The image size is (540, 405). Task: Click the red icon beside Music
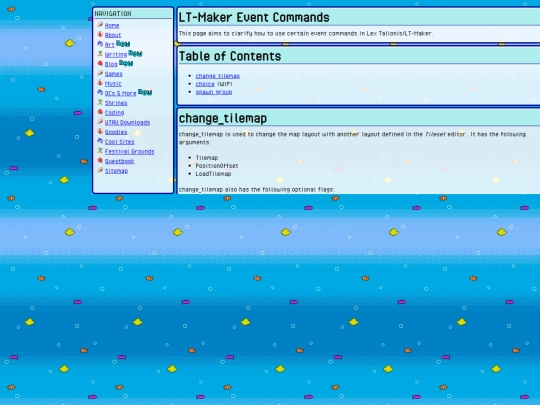click(100, 83)
